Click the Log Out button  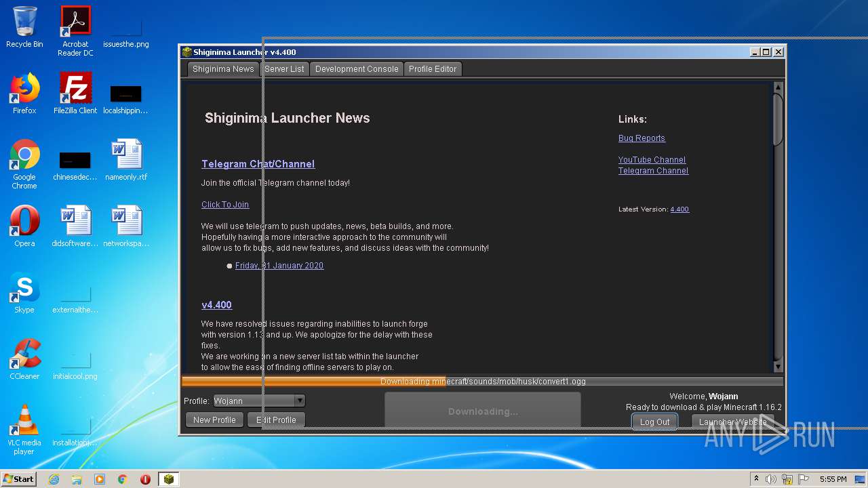point(654,422)
